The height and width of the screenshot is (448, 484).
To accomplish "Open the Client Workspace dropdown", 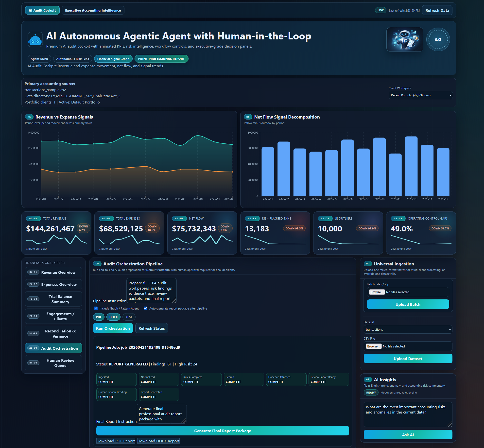I will click(x=420, y=95).
